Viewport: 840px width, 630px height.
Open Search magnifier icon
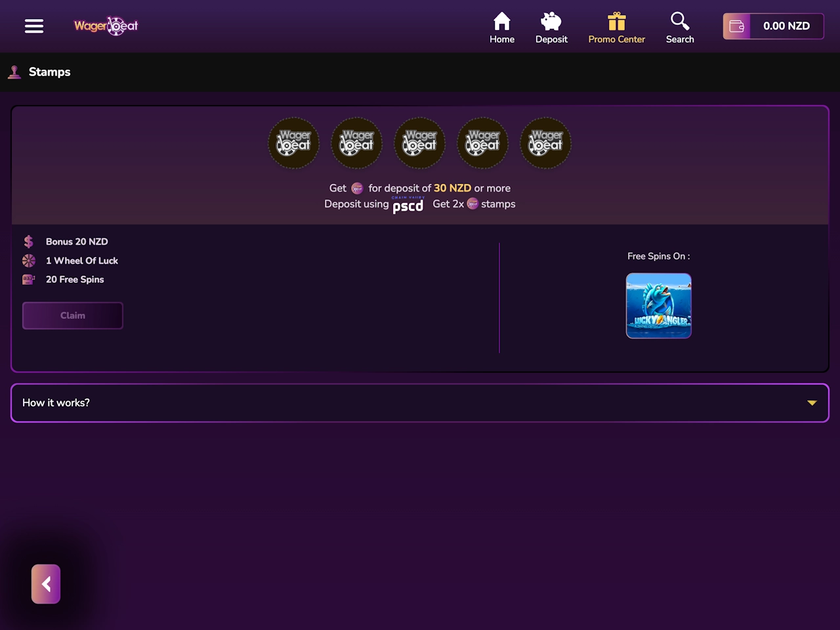[x=680, y=22]
